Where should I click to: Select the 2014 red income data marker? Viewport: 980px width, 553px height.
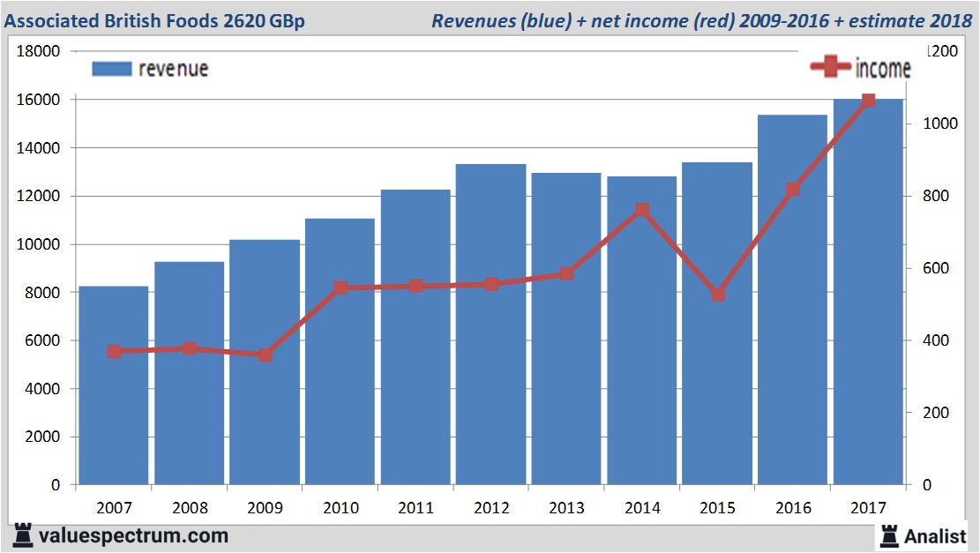pos(642,210)
